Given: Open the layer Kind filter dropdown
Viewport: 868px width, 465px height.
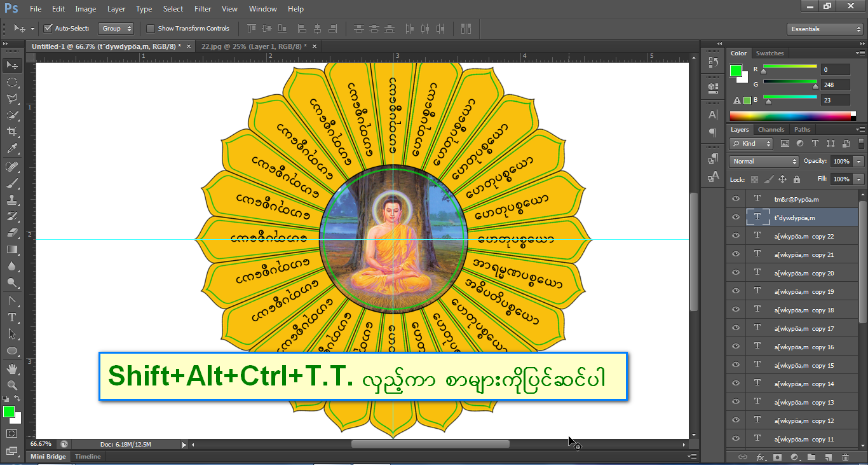Looking at the screenshot, I should [x=751, y=144].
